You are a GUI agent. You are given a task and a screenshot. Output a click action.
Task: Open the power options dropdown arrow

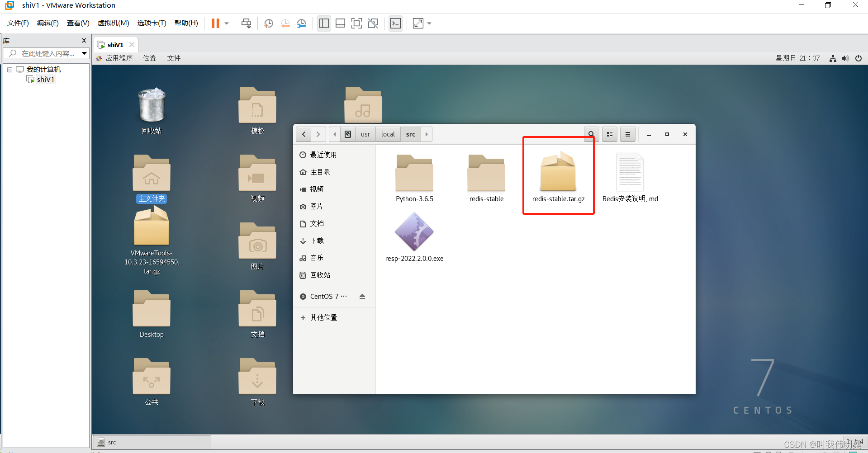[x=227, y=23]
